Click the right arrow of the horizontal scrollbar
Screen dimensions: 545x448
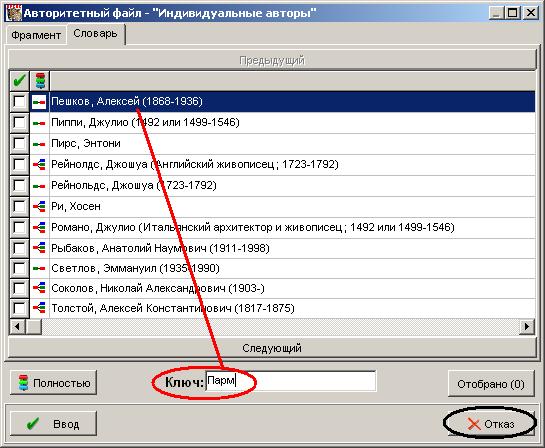[527, 327]
